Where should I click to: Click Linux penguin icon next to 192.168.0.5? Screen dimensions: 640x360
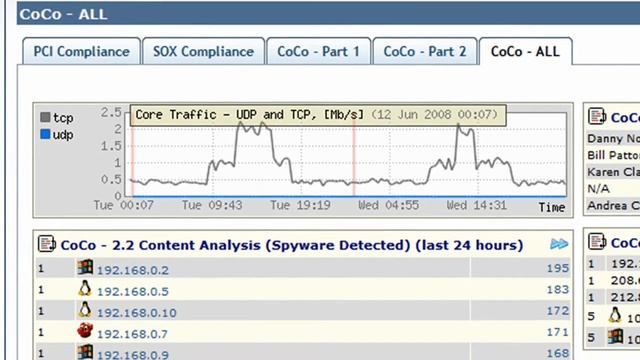[85, 289]
